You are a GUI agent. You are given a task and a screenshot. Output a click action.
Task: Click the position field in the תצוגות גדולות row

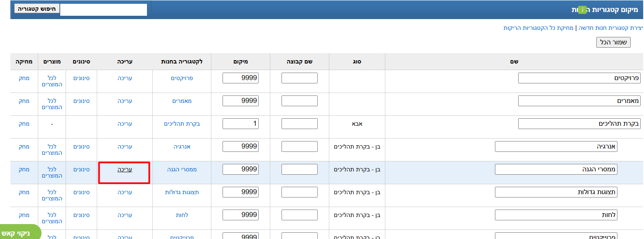click(x=240, y=192)
